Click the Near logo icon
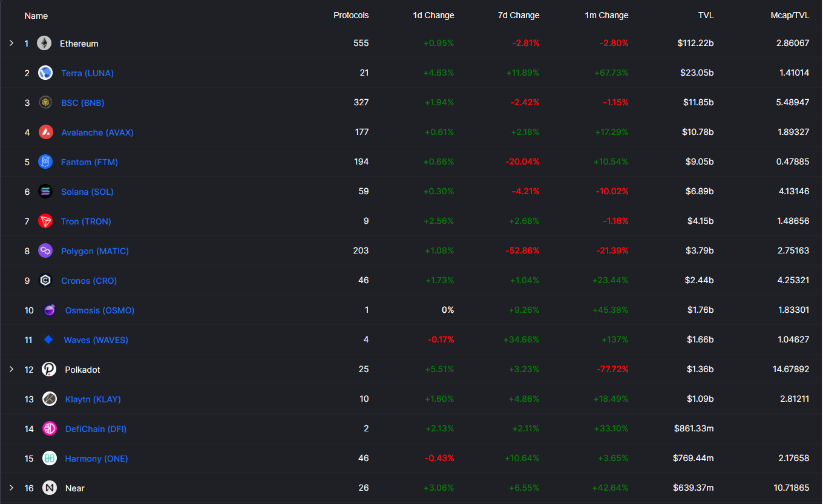Viewport: 823px width, 504px height. (x=50, y=488)
